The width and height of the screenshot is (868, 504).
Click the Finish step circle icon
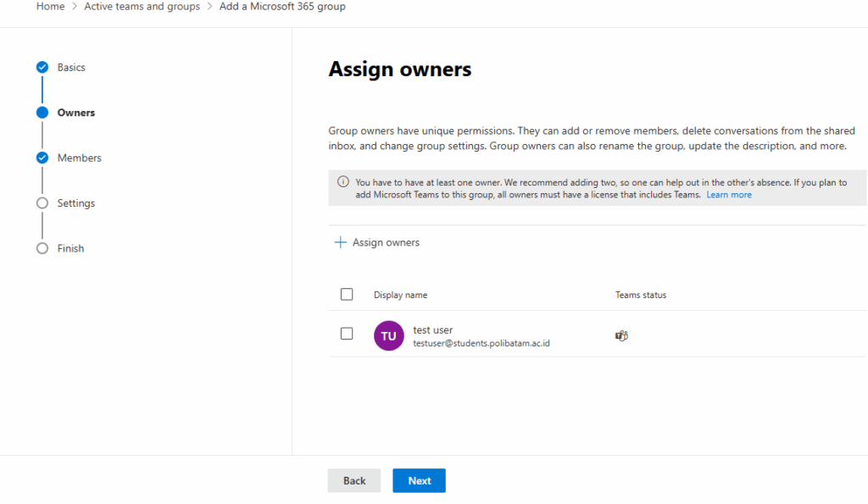tap(42, 248)
